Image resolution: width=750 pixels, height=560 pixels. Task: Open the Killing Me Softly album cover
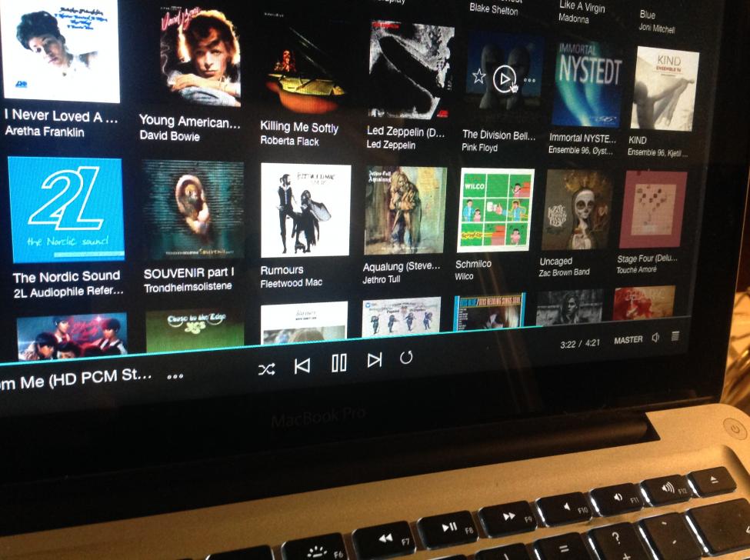[x=305, y=65]
